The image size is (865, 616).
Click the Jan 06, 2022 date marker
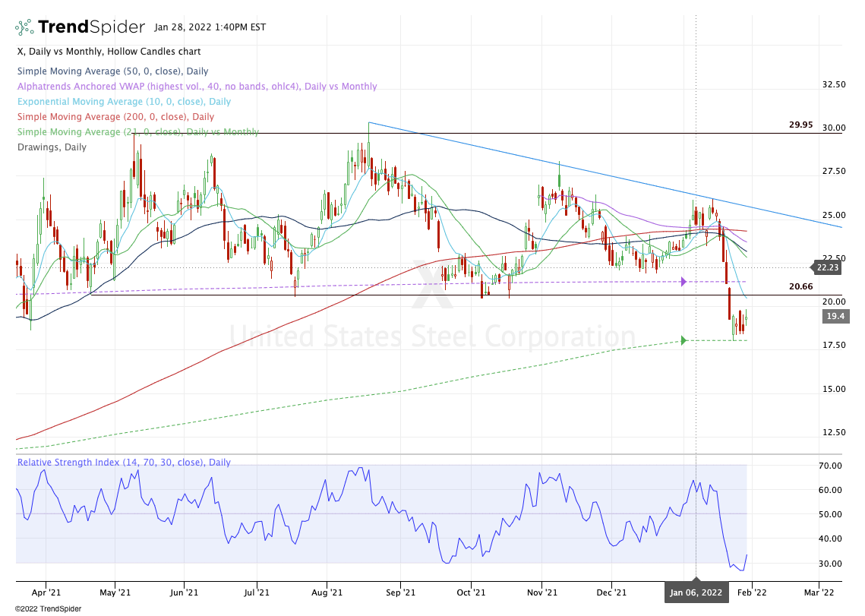point(695,592)
